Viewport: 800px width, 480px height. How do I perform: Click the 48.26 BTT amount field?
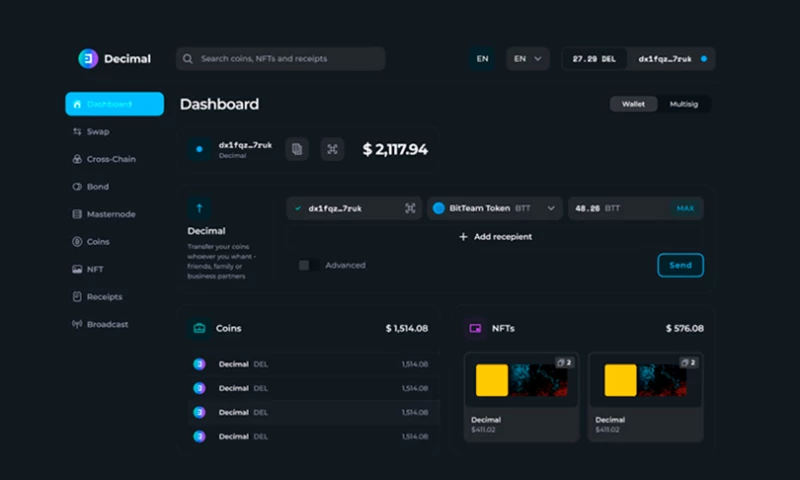click(x=636, y=208)
